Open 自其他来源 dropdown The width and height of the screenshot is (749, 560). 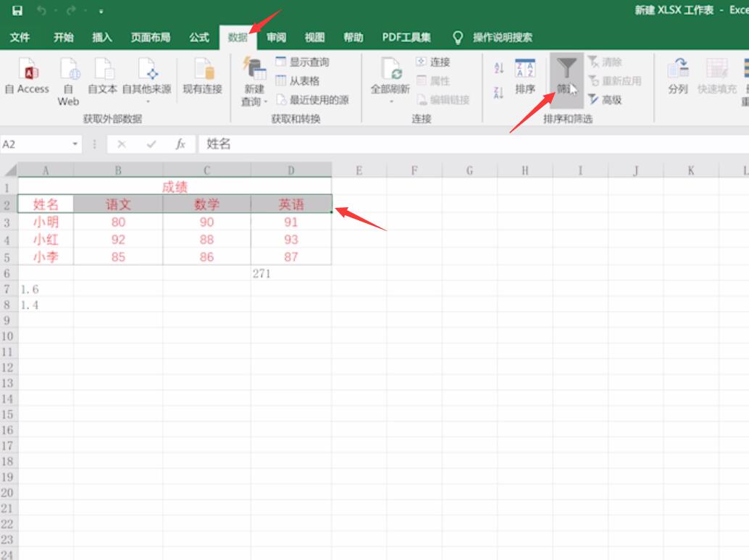pyautogui.click(x=146, y=80)
